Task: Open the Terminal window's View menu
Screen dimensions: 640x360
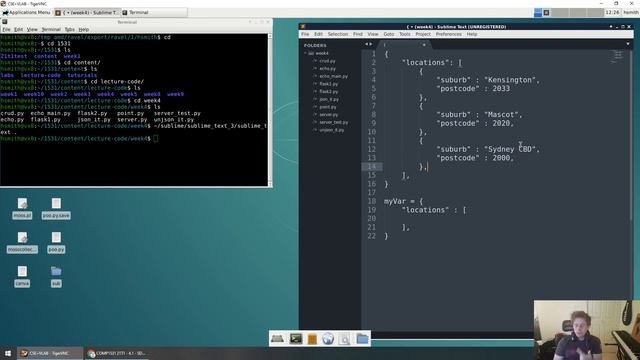Action: pyautogui.click(x=32, y=29)
